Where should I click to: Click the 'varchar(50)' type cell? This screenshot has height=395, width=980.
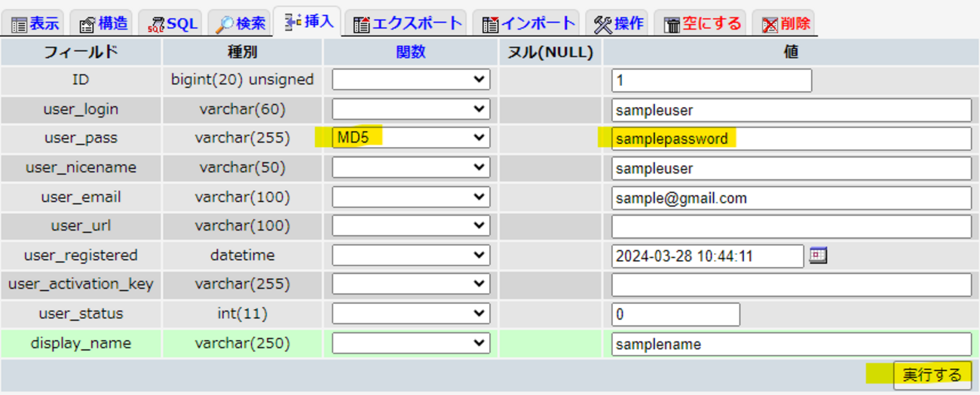pyautogui.click(x=242, y=167)
